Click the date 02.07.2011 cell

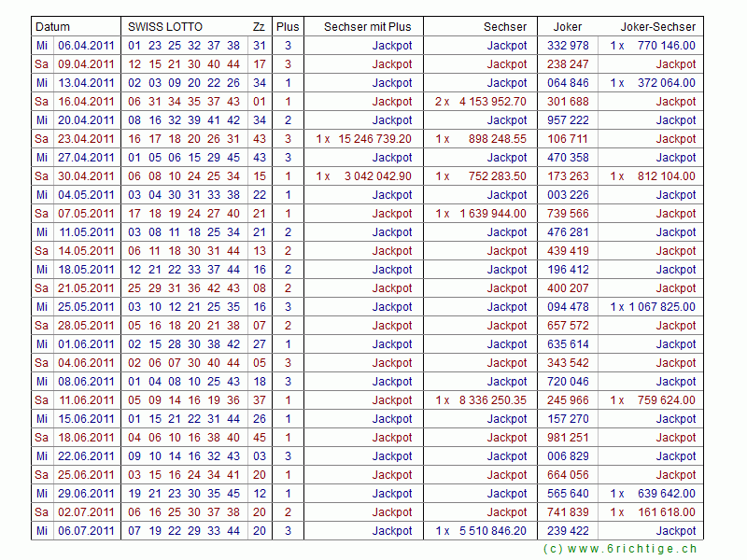coord(86,512)
